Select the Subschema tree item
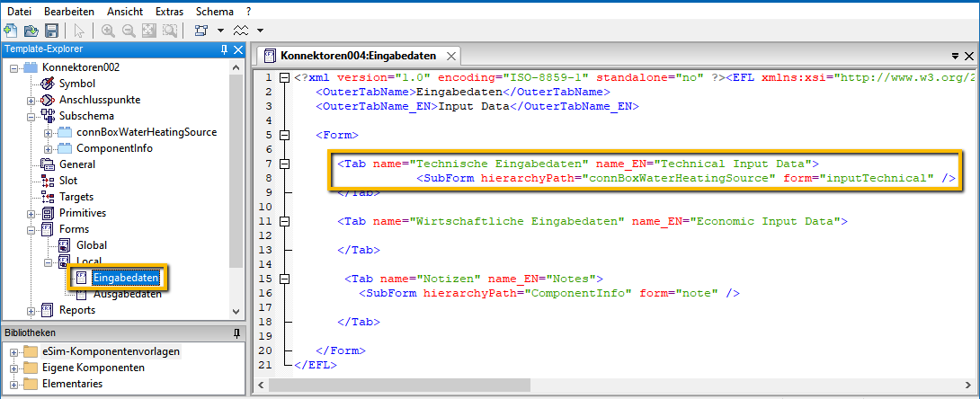980x399 pixels. coord(86,116)
